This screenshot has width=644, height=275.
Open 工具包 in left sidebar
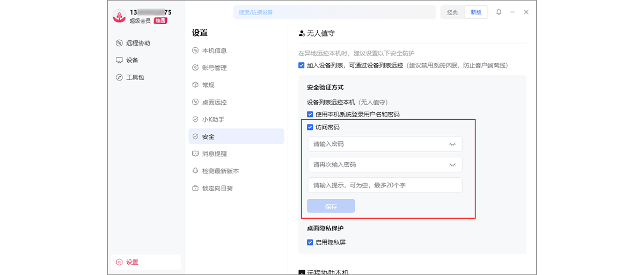(135, 77)
